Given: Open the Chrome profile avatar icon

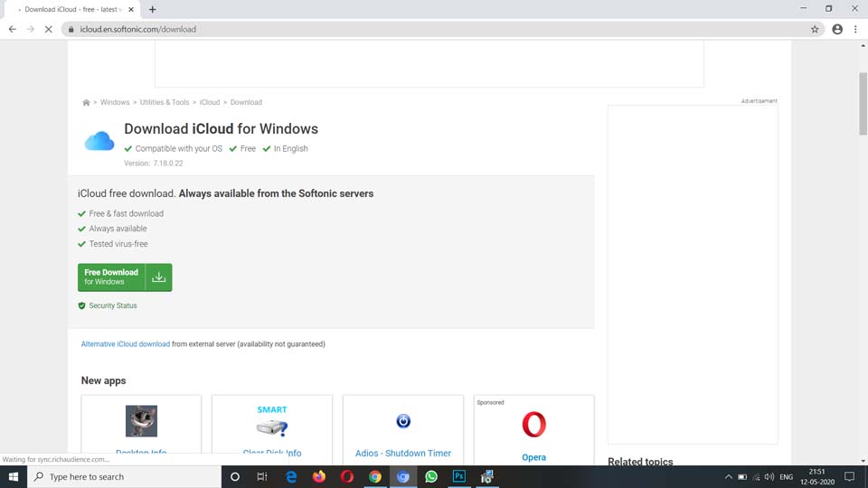Looking at the screenshot, I should click(x=837, y=29).
